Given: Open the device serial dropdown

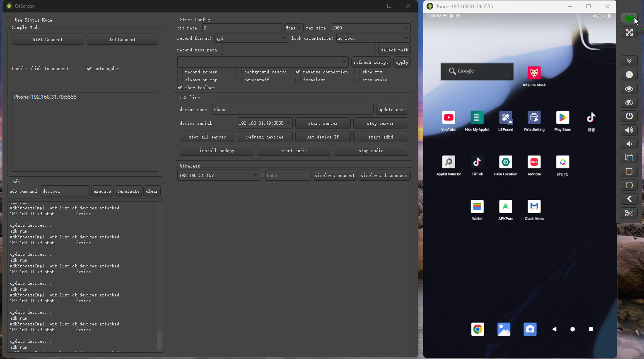Looking at the screenshot, I should 265,123.
